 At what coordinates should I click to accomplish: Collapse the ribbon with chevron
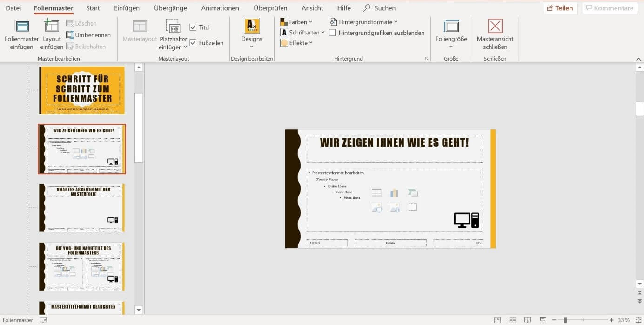[x=638, y=59]
